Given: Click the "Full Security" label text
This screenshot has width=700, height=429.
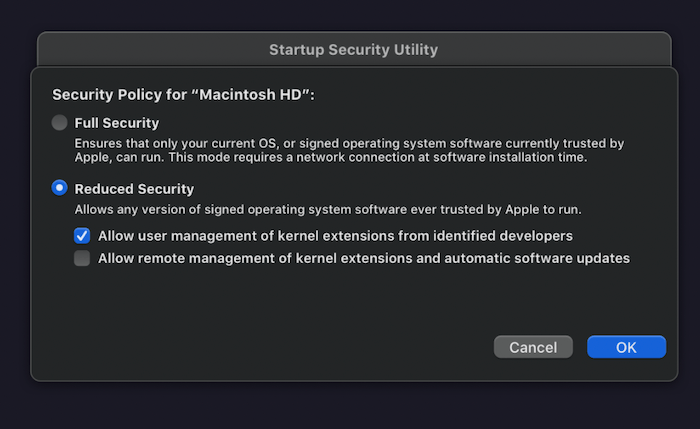Looking at the screenshot, I should tap(117, 123).
